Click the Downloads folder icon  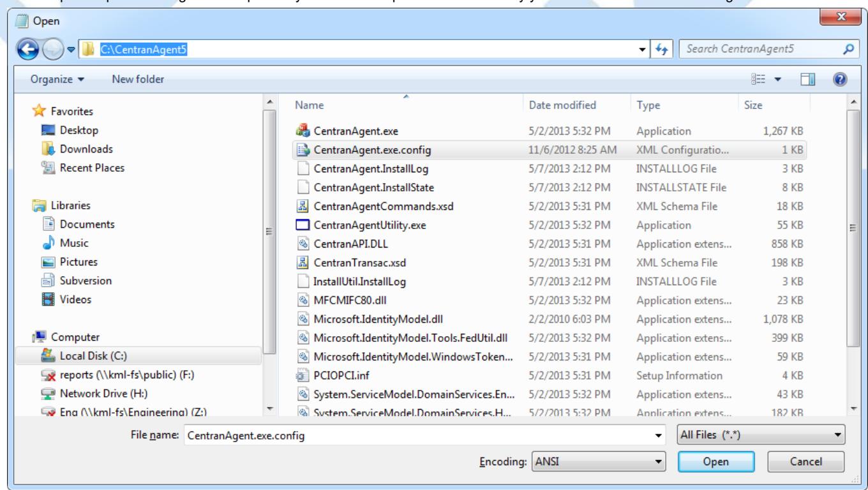(x=48, y=149)
